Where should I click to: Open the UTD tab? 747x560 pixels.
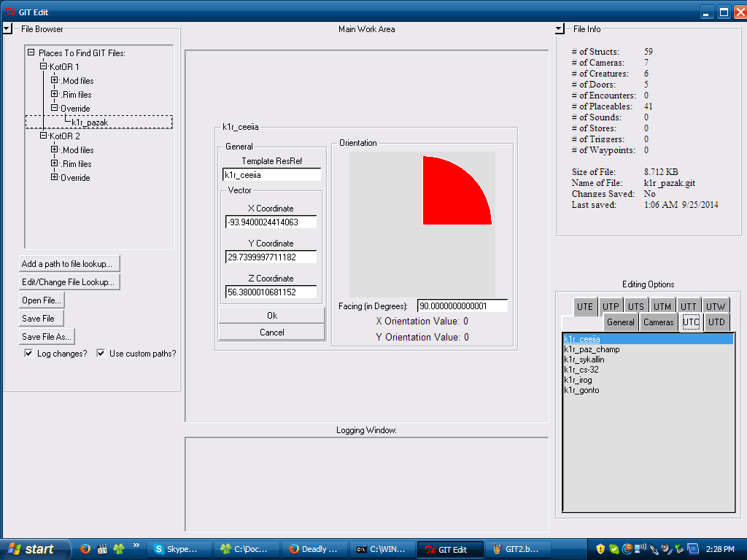point(716,322)
